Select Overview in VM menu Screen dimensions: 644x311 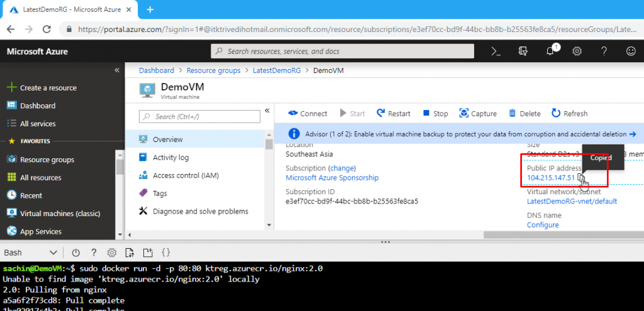[x=194, y=139]
